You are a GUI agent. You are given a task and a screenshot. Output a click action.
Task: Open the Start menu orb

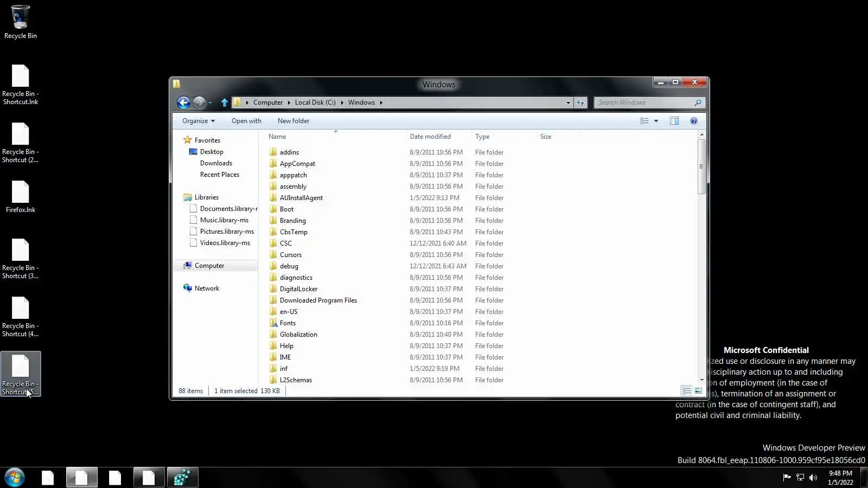click(x=15, y=478)
